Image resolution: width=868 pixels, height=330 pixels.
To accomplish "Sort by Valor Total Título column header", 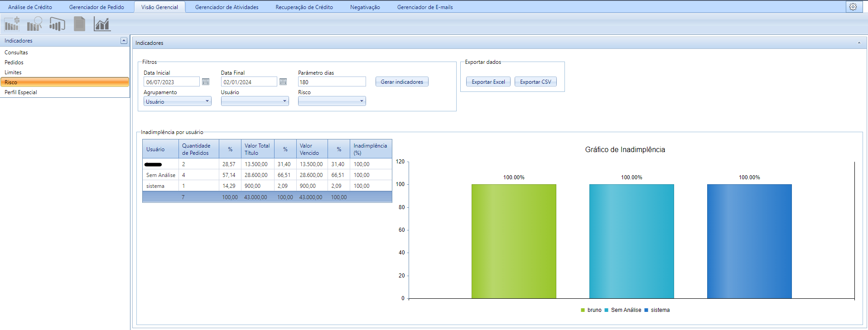I will (x=258, y=149).
